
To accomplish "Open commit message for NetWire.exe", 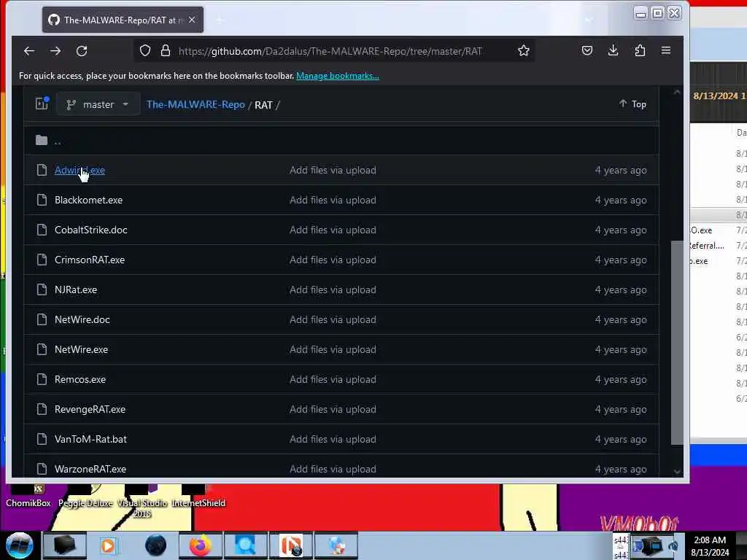I will click(x=333, y=349).
